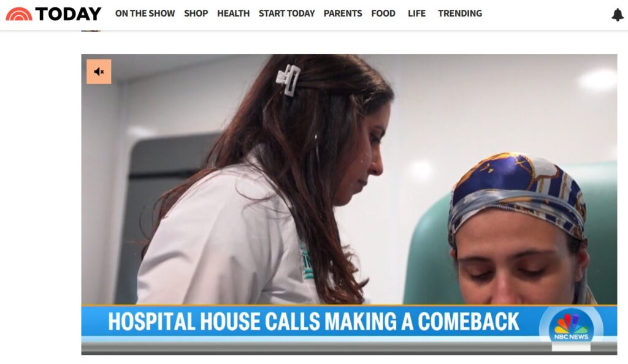Go to the Shop section

(196, 13)
